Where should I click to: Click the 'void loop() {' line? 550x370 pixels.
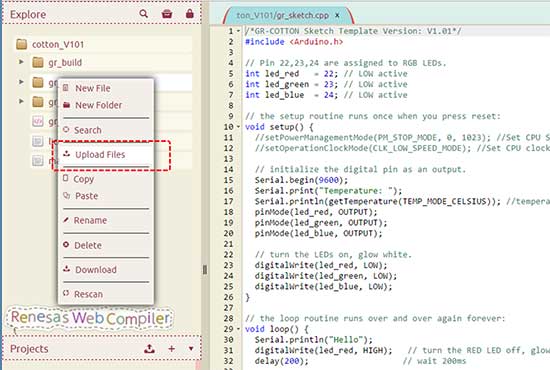click(x=277, y=329)
